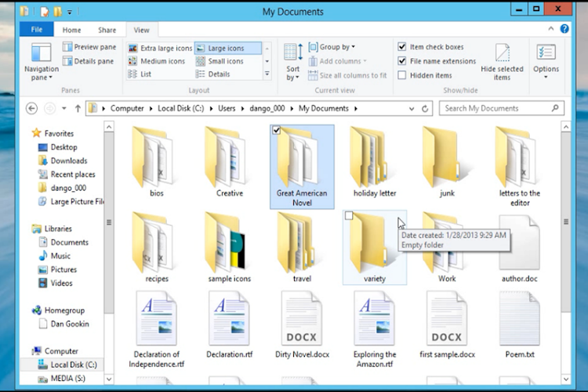This screenshot has height=392, width=588.
Task: Click navigation pane scroll down arrow
Action: click(x=109, y=379)
